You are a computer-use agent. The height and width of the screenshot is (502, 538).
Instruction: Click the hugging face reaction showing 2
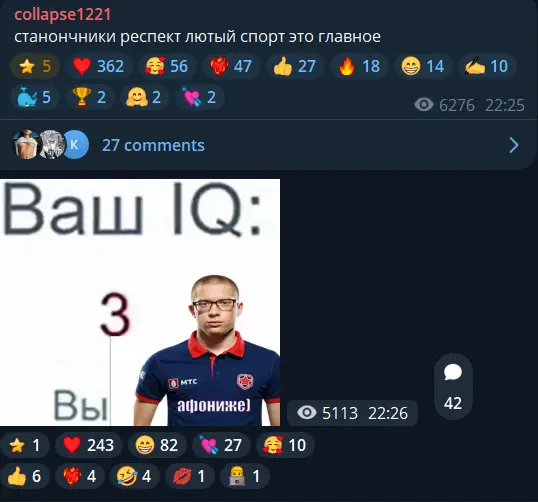tap(144, 97)
